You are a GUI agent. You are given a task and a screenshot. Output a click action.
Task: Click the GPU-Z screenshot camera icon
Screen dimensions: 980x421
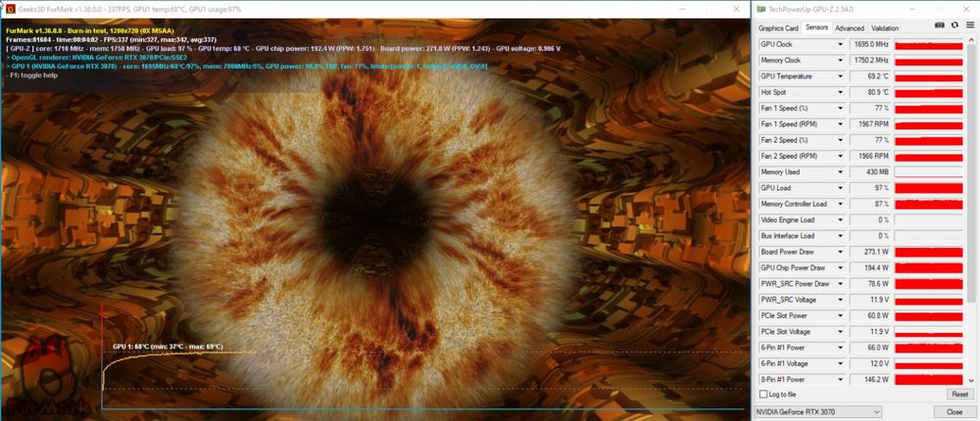(x=940, y=25)
